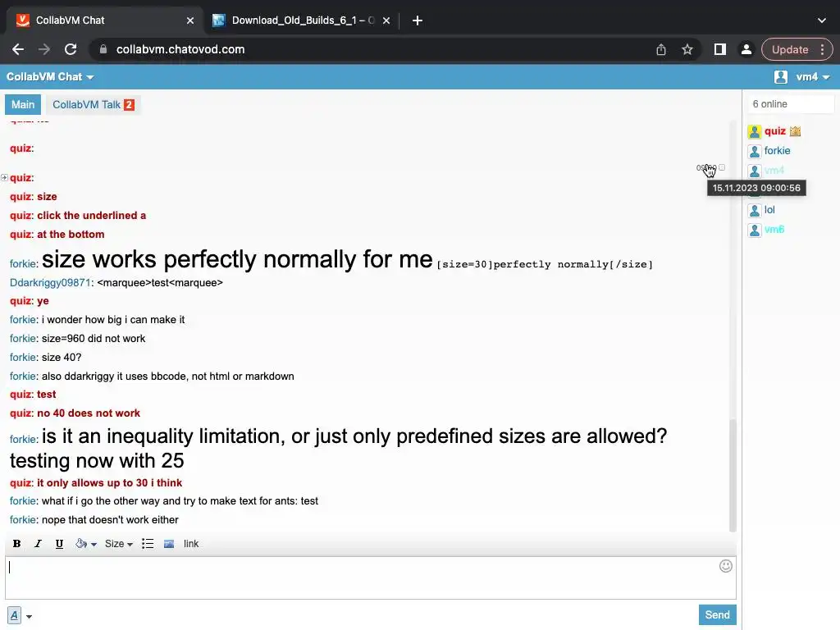
Task: Click message 'nope that doesn't work either'
Action: pos(110,520)
